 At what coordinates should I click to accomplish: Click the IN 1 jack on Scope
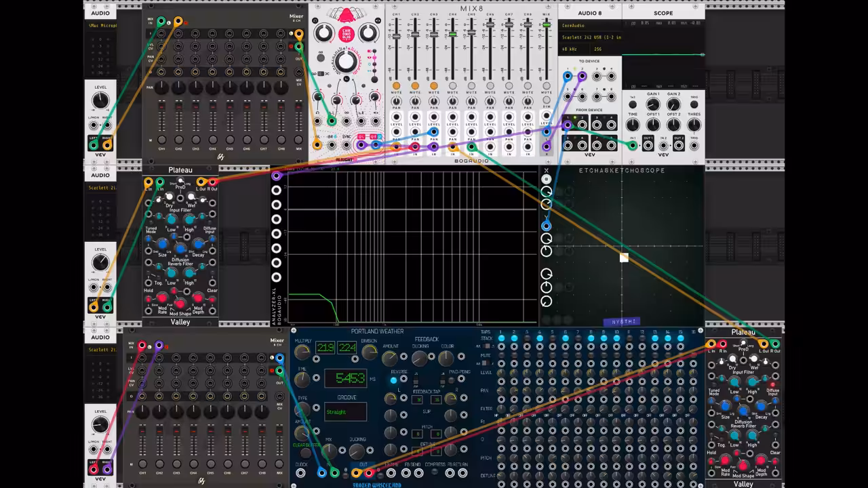click(x=633, y=145)
